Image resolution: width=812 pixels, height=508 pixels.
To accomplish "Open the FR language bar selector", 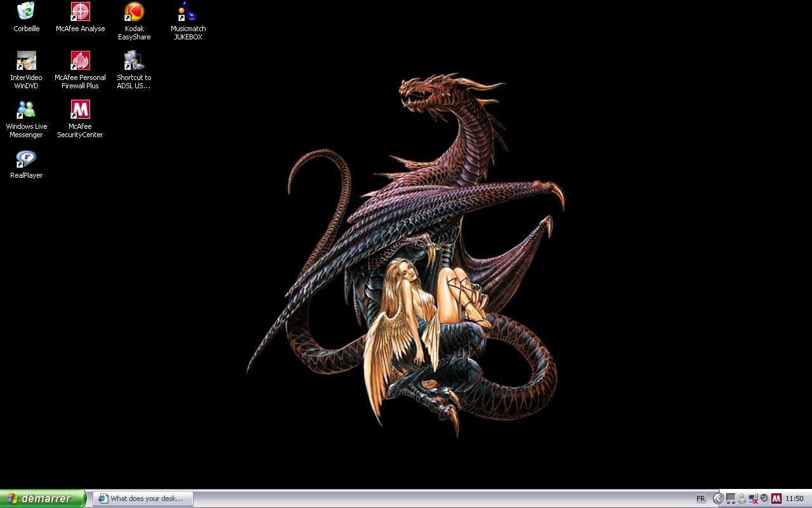I will tap(700, 498).
